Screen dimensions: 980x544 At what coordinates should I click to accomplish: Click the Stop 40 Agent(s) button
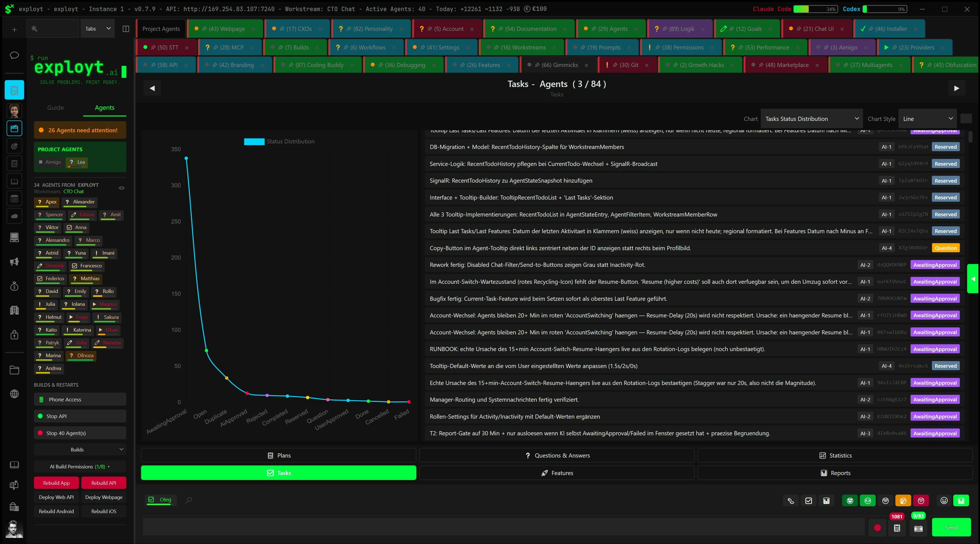point(80,433)
